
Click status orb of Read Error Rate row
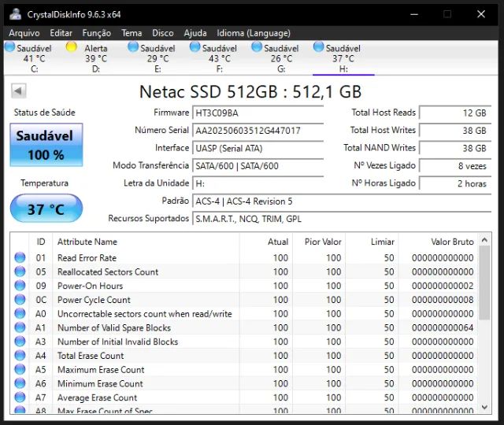pos(20,257)
